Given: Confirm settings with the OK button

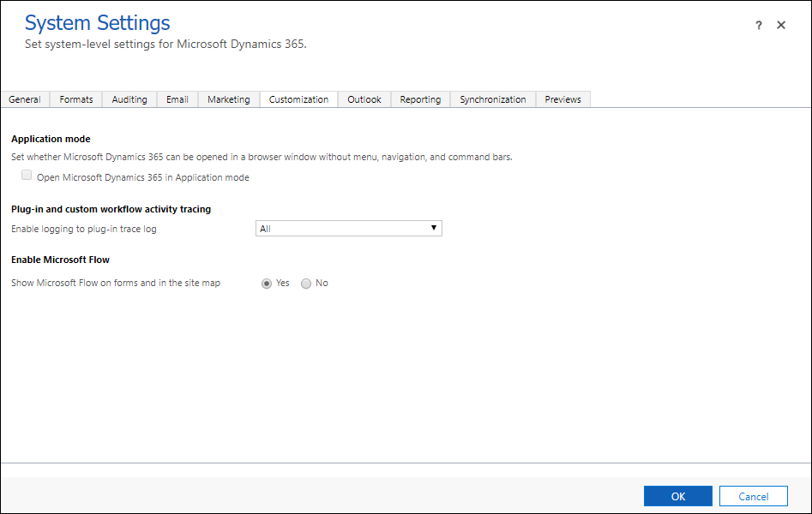Looking at the screenshot, I should (677, 496).
